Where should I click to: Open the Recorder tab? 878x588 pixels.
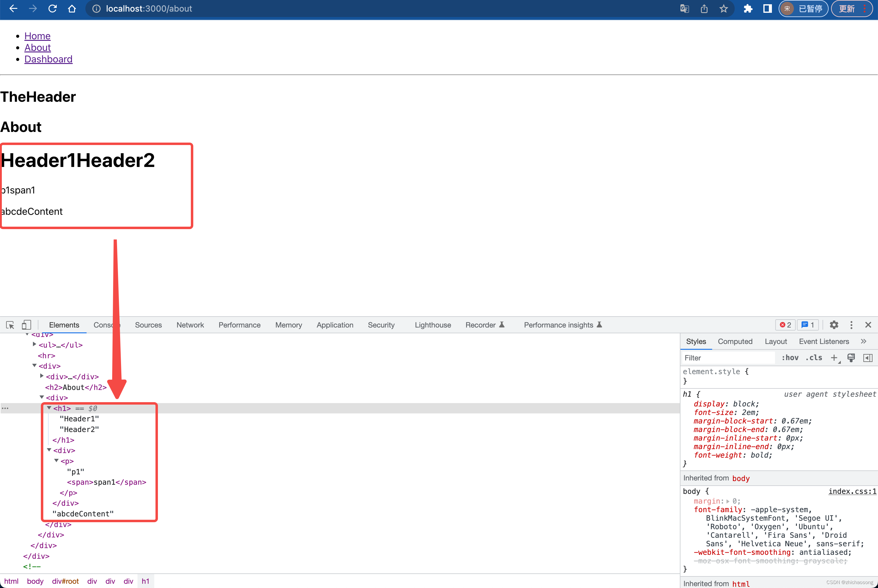[485, 325]
